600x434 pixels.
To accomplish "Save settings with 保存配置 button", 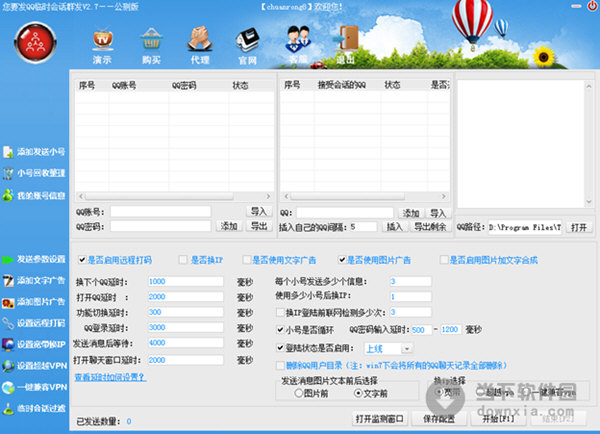I will pos(439,419).
